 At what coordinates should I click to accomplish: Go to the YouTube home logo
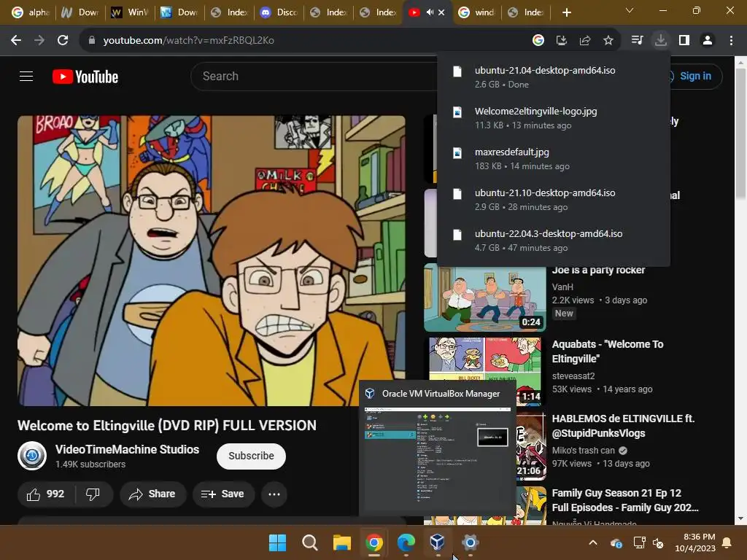pos(85,77)
